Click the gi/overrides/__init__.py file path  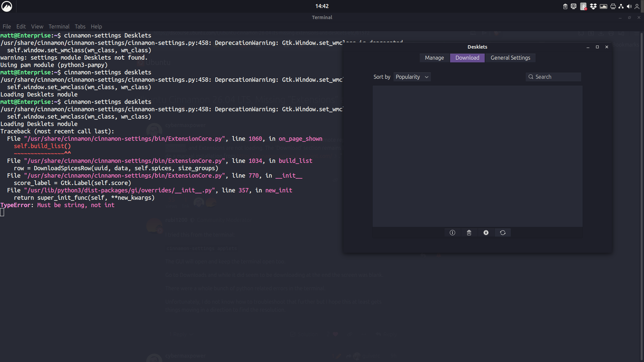tap(119, 190)
